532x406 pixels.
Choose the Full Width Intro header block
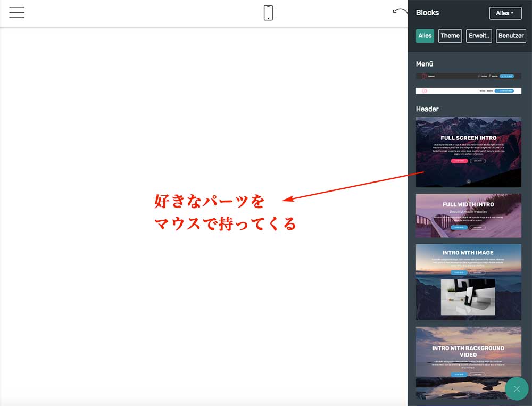pyautogui.click(x=468, y=216)
